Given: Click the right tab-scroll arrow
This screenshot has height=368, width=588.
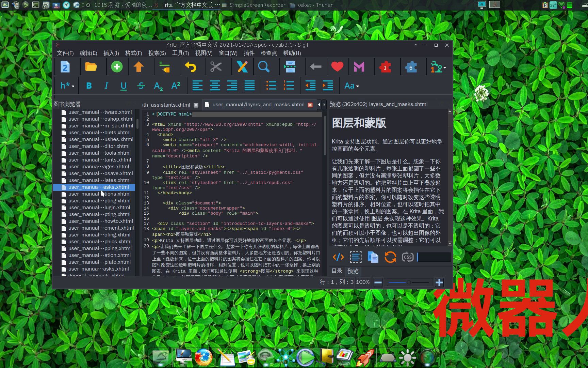Looking at the screenshot, I should pyautogui.click(x=324, y=105).
